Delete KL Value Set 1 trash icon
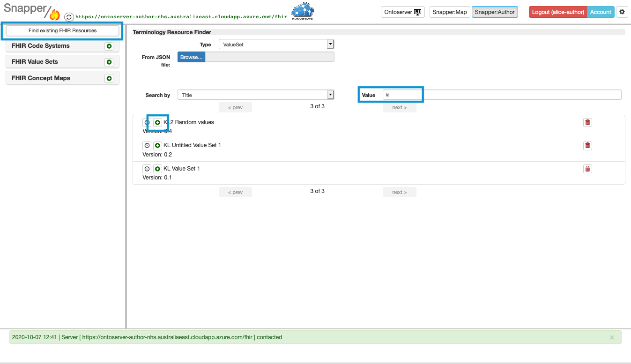The image size is (631, 364). (587, 169)
